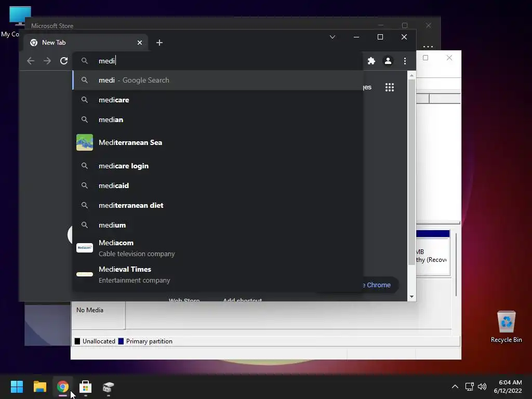The width and height of the screenshot is (532, 399).
Task: Open the clock and date flyout
Action: pos(508,387)
